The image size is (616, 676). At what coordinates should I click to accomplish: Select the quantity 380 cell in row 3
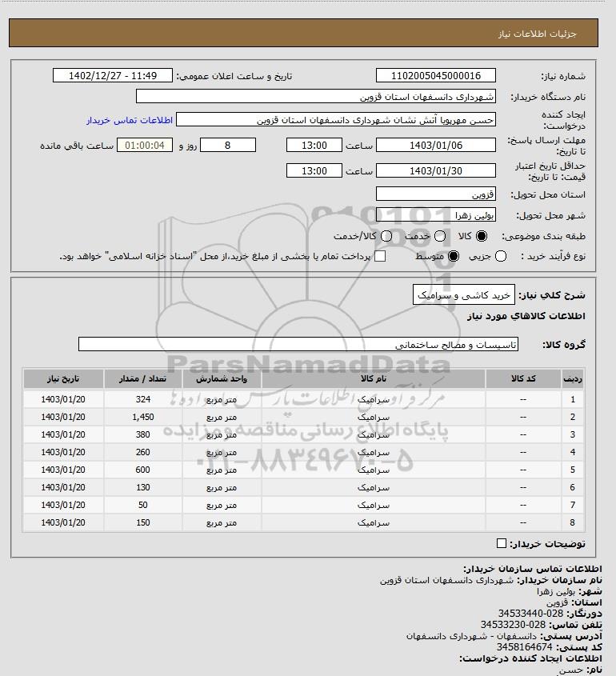coord(143,434)
